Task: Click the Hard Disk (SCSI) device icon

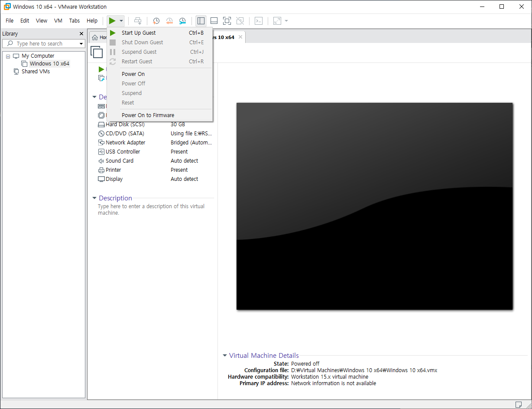Action: pos(101,124)
